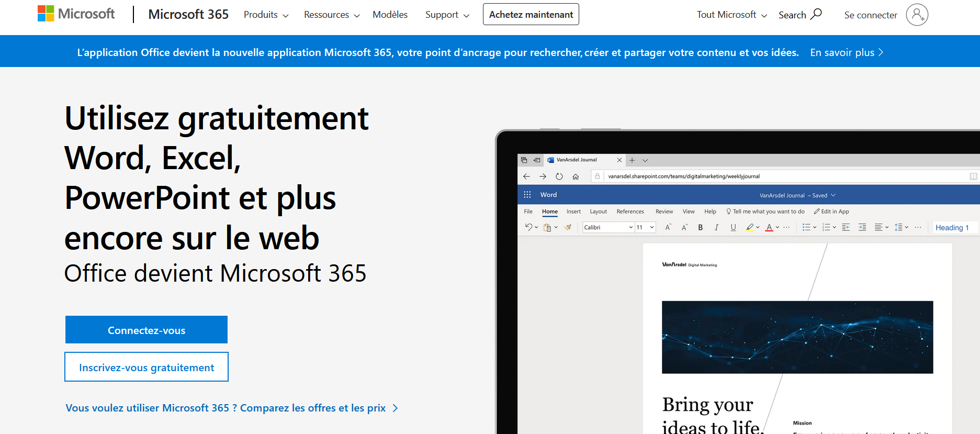Click the Decrease Indent icon

click(846, 227)
